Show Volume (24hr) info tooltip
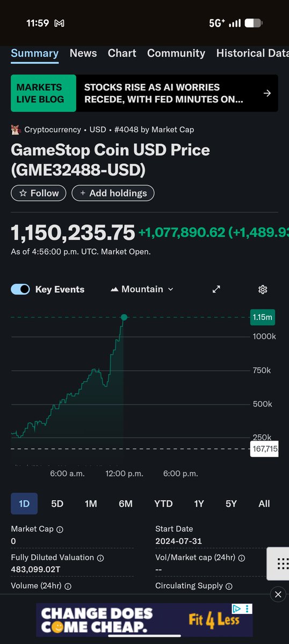289x644 pixels. click(68, 586)
